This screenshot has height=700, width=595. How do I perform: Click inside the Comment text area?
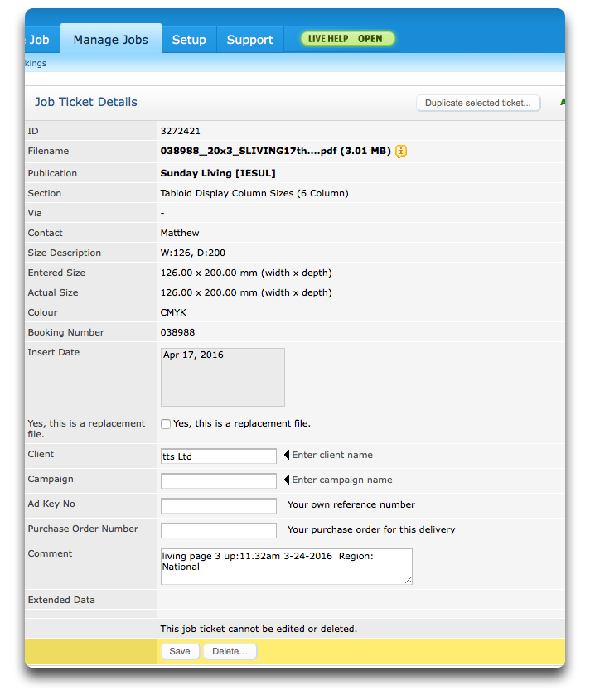point(286,567)
